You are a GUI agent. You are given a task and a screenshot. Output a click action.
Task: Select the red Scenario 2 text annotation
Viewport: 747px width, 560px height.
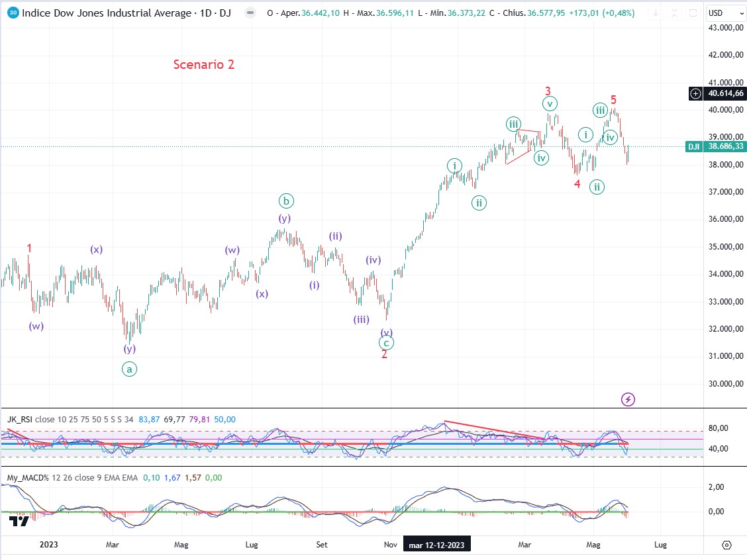click(x=203, y=64)
